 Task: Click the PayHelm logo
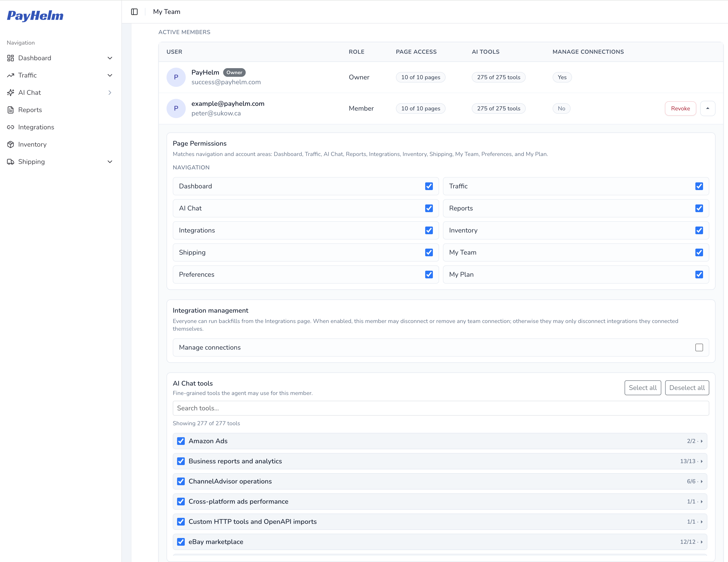tap(35, 16)
